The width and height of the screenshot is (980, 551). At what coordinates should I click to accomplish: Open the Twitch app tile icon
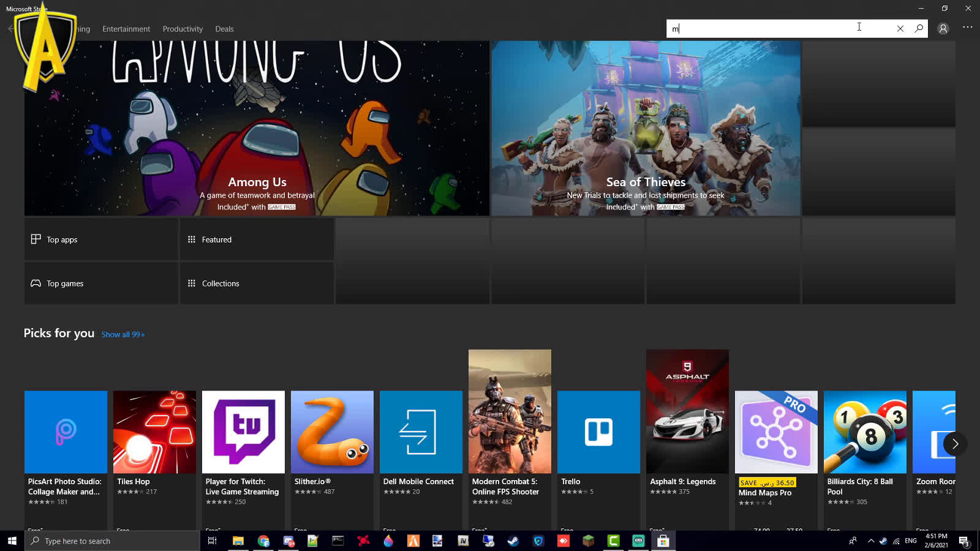click(x=243, y=432)
